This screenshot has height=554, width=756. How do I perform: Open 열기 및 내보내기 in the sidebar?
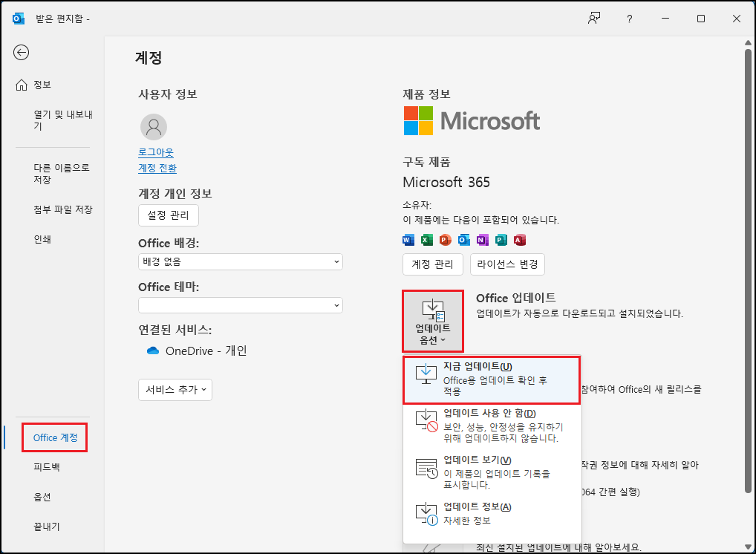[x=62, y=120]
